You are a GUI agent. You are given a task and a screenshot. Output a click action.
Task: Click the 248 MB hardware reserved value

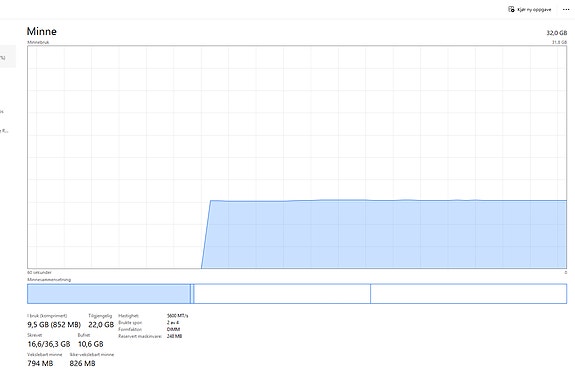click(x=175, y=336)
